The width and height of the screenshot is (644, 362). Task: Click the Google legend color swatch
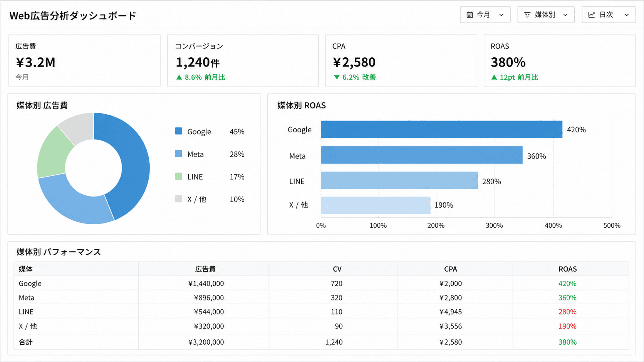coord(179,131)
